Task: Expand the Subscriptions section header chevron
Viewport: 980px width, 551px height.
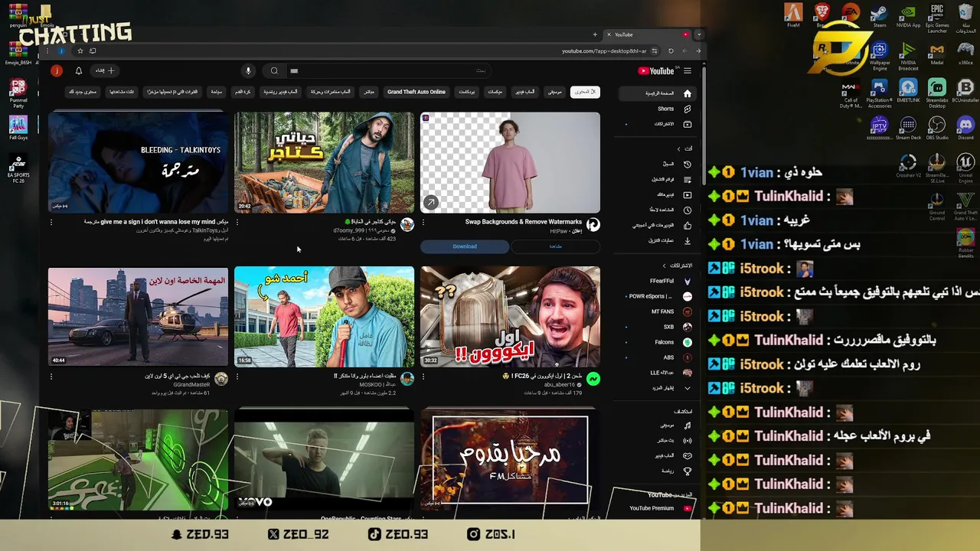Action: (664, 266)
